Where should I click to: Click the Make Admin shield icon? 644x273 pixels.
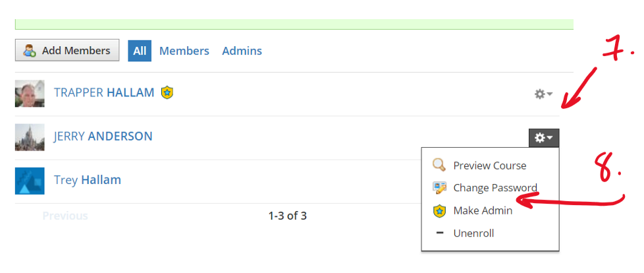(439, 211)
